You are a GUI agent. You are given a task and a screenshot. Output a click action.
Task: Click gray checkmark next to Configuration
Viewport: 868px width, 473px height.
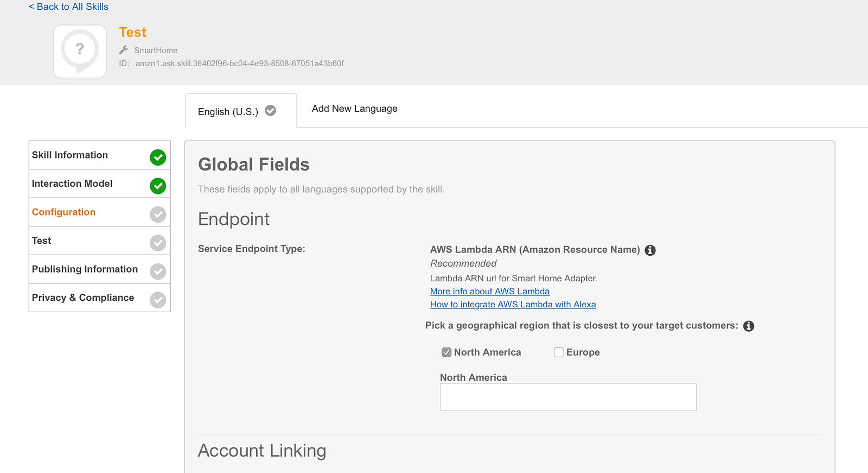tap(158, 215)
